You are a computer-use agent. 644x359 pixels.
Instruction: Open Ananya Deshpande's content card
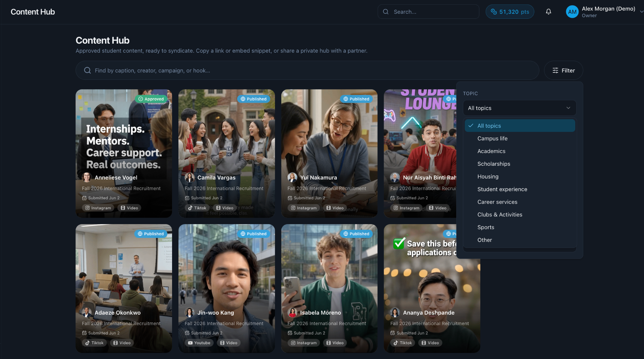(x=432, y=289)
